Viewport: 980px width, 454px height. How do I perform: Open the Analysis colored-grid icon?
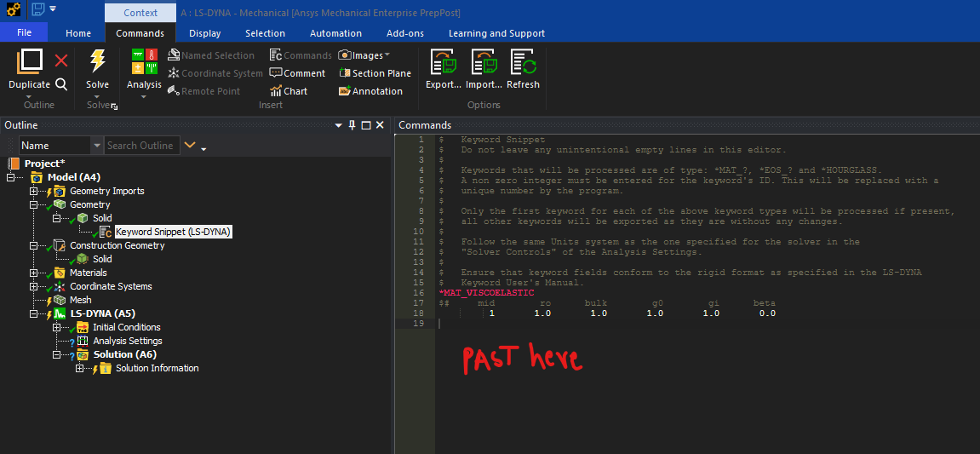coord(145,62)
